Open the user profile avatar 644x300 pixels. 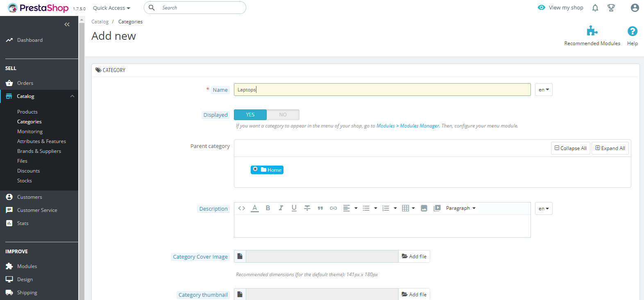pos(635,8)
